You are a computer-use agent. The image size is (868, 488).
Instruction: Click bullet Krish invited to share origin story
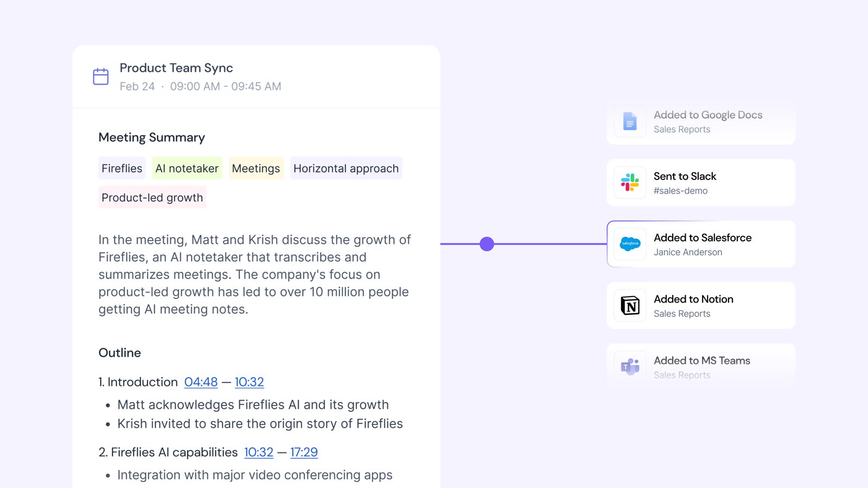[x=260, y=423]
